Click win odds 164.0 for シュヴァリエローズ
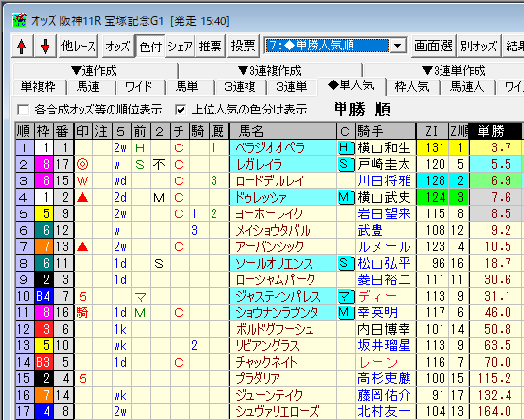This screenshot has width=524, height=420. point(495,412)
